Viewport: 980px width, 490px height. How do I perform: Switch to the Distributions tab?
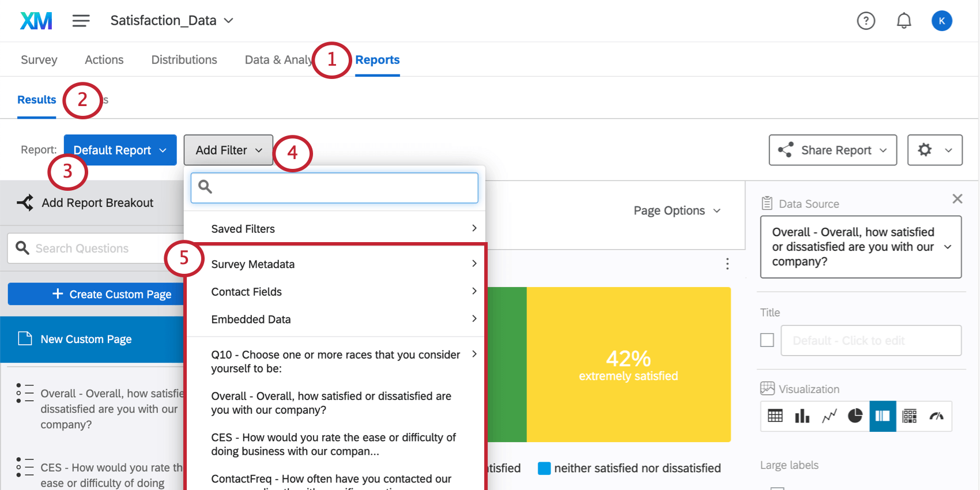184,60
